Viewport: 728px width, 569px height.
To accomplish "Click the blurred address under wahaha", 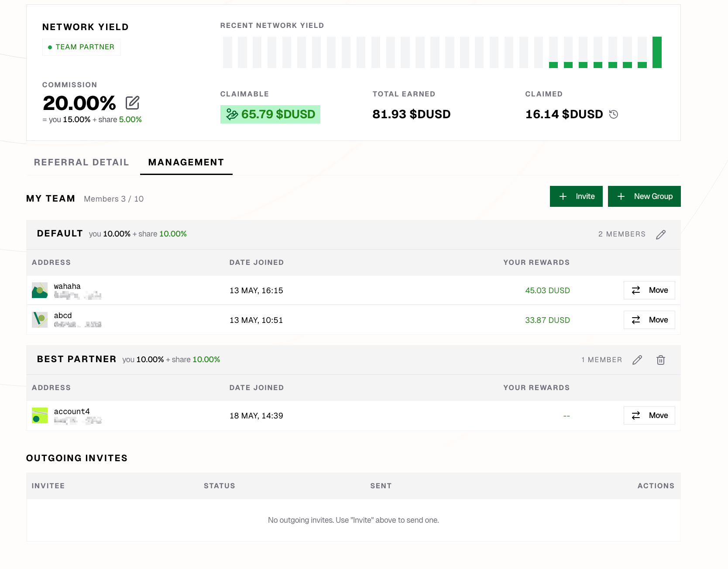I will pyautogui.click(x=78, y=296).
